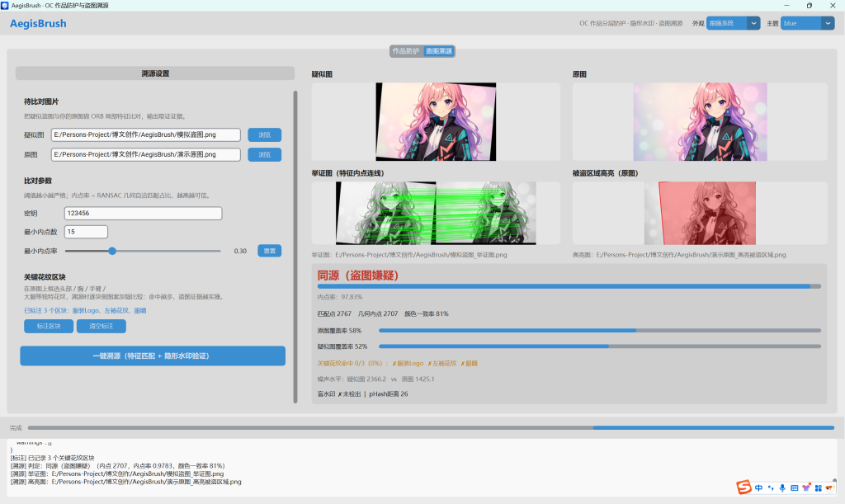Click the log line '已记录 3 个关键花纹区块'

52,458
